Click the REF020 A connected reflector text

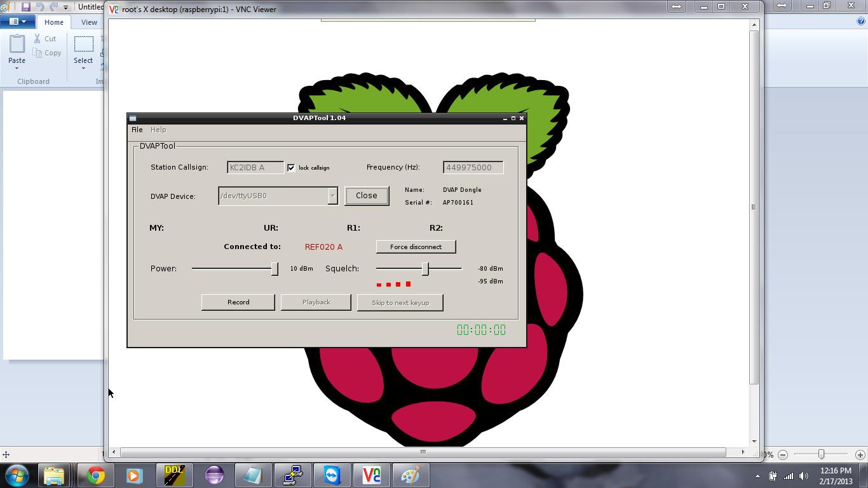click(x=323, y=247)
